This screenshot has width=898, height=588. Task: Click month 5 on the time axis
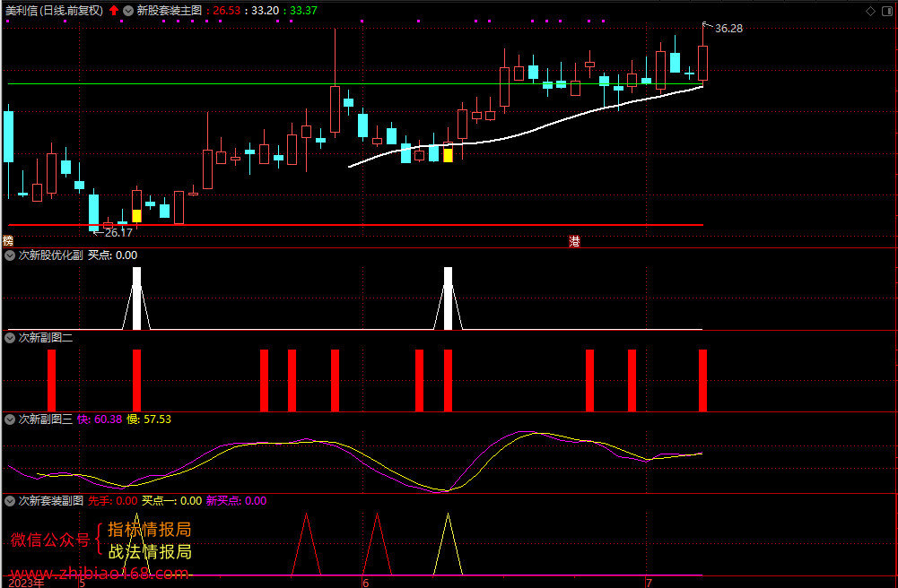[82, 583]
